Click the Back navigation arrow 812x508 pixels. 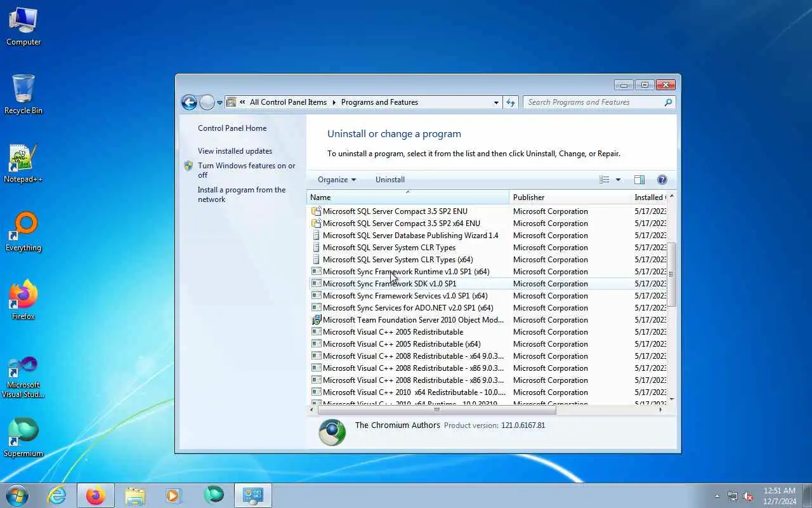(189, 102)
